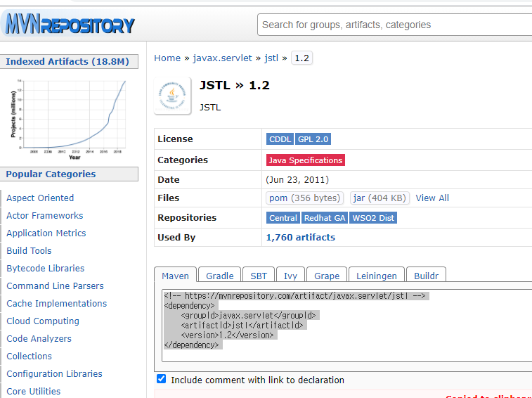
Task: Open Bytecode Libraries category
Action: click(46, 269)
